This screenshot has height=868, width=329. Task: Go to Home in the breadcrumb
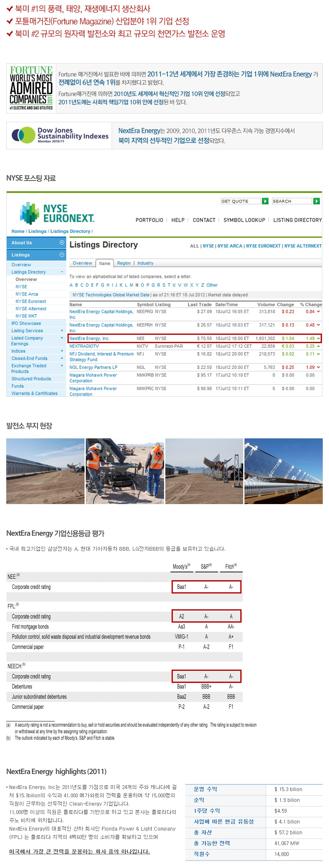coord(18,231)
